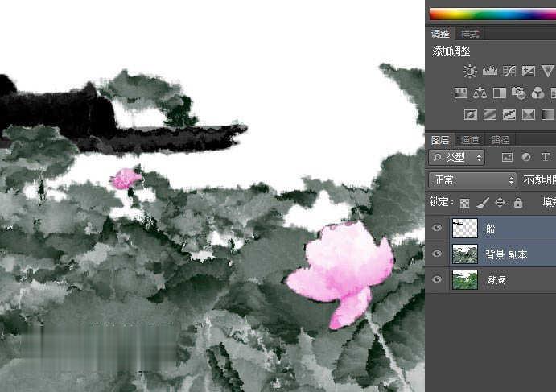Click the 不透明度 opacity label
The width and height of the screenshot is (556, 392).
pos(539,180)
